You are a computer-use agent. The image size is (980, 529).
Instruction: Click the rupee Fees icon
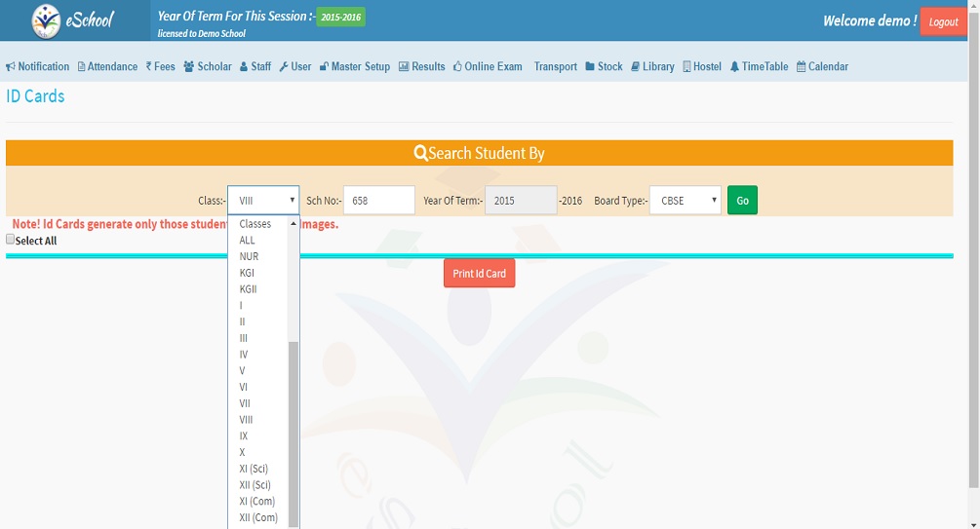149,67
